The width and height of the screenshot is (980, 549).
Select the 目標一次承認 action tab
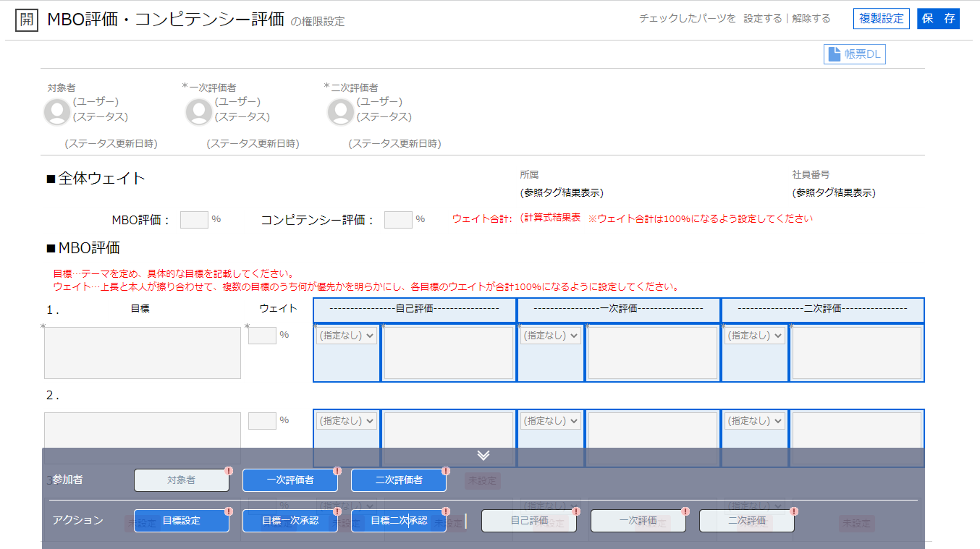290,521
